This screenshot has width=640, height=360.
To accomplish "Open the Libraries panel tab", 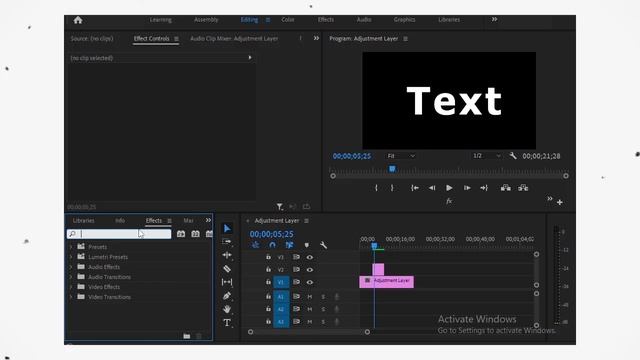I will coord(83,220).
